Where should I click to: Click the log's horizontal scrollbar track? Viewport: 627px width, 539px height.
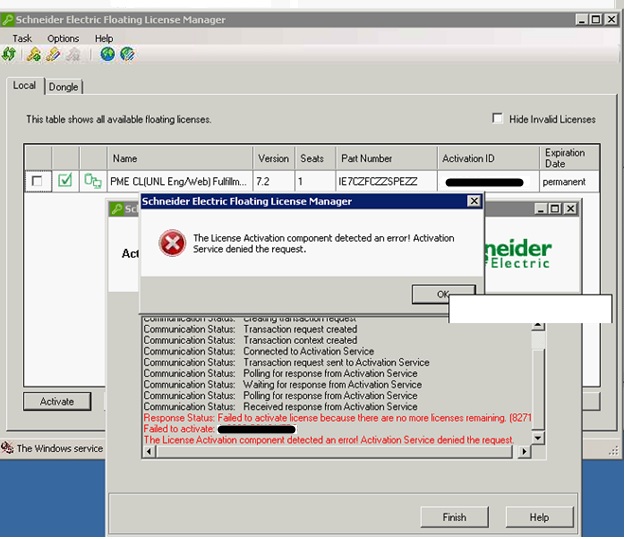pyautogui.click(x=335, y=452)
